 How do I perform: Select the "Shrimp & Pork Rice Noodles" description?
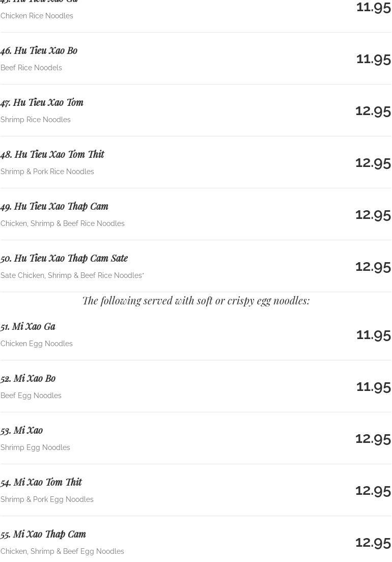click(47, 172)
